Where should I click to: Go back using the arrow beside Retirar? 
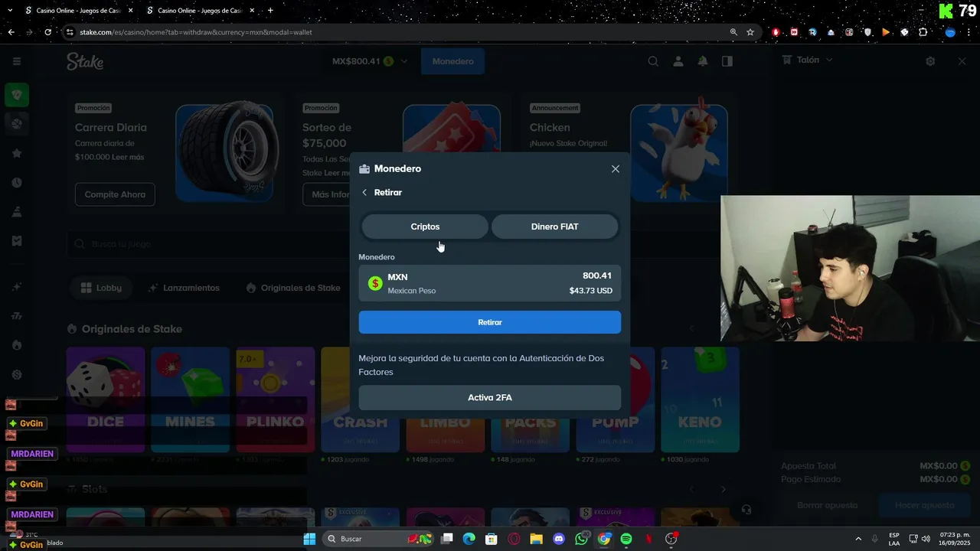pyautogui.click(x=364, y=192)
